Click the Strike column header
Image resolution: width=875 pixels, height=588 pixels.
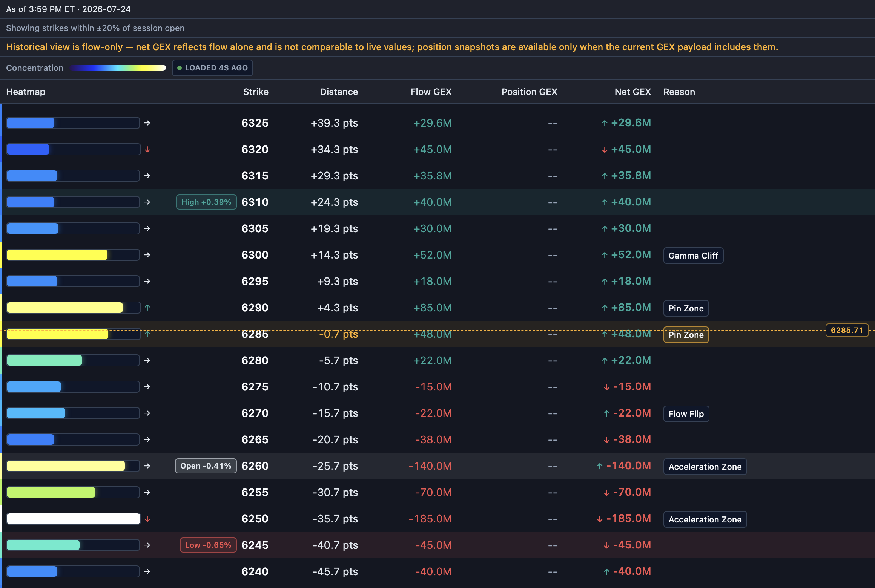click(256, 92)
